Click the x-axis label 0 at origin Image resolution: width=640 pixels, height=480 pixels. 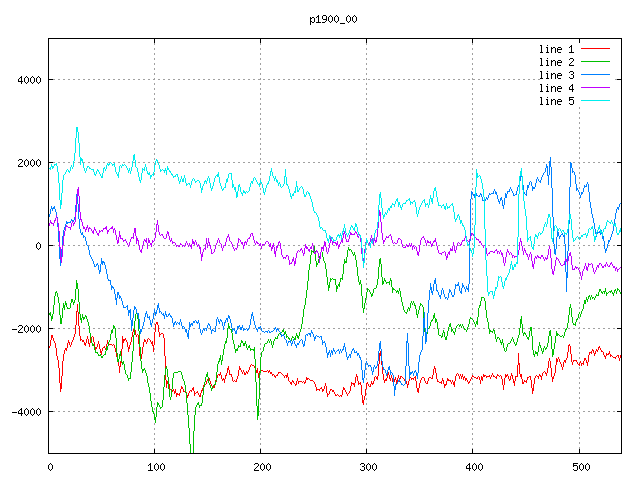[50, 467]
